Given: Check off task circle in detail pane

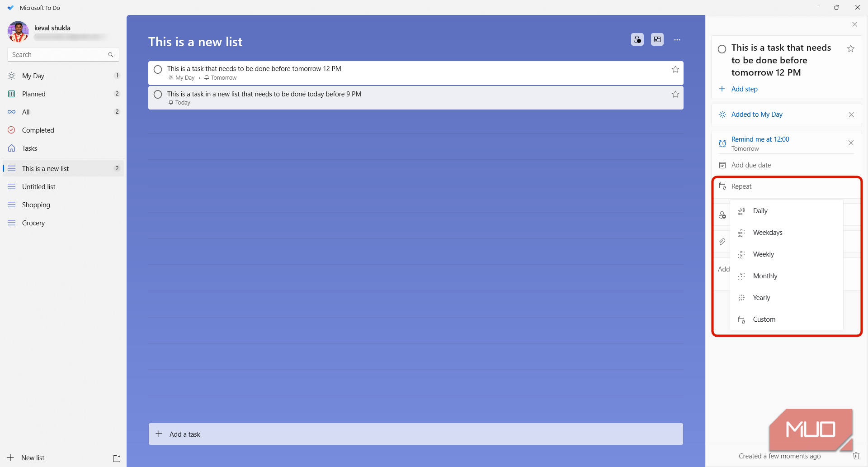Looking at the screenshot, I should 722,49.
